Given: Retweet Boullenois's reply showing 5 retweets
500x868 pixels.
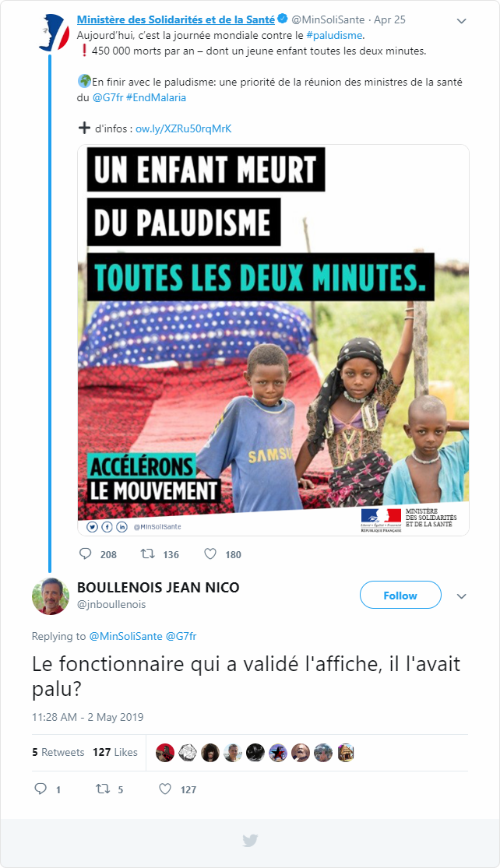Looking at the screenshot, I should (x=103, y=789).
